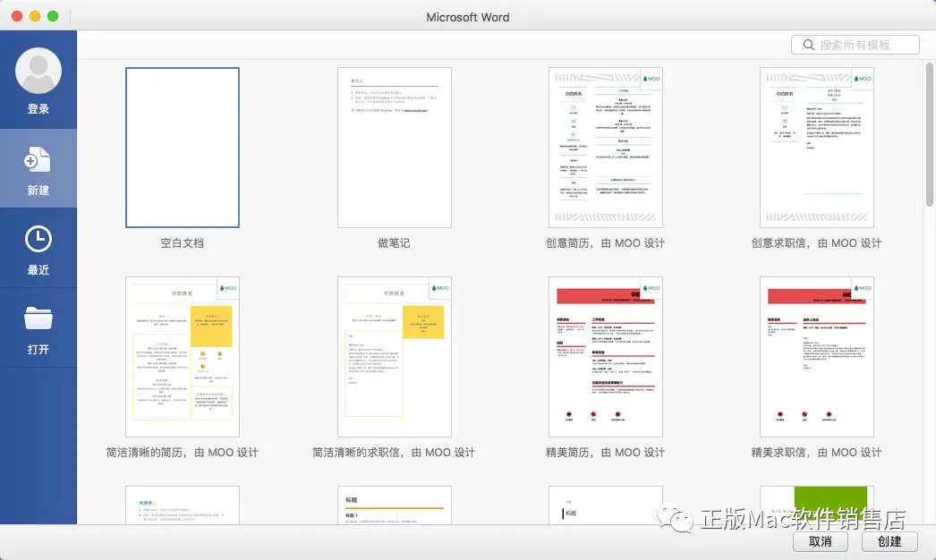
Task: Click the 打开 folder icon
Action: pyautogui.click(x=38, y=318)
